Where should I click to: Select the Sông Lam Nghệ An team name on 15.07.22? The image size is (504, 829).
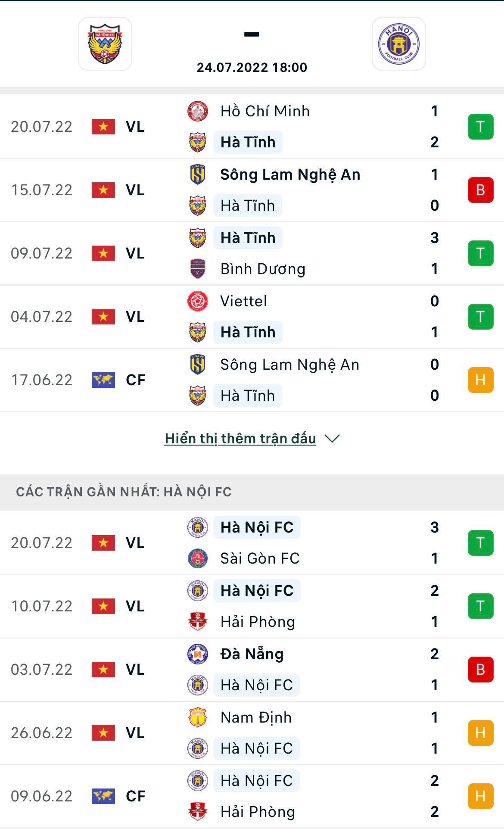point(290,175)
